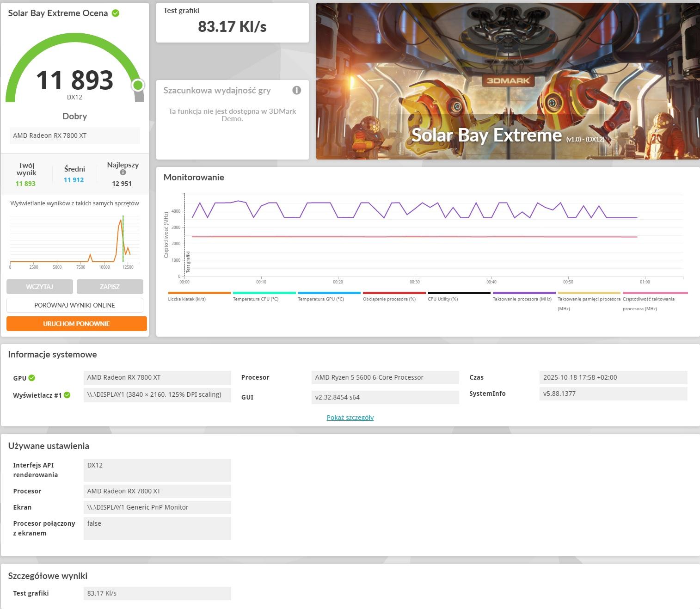The width and height of the screenshot is (700, 609).
Task: Click the green score gauge indicator dot
Action: pos(137,85)
